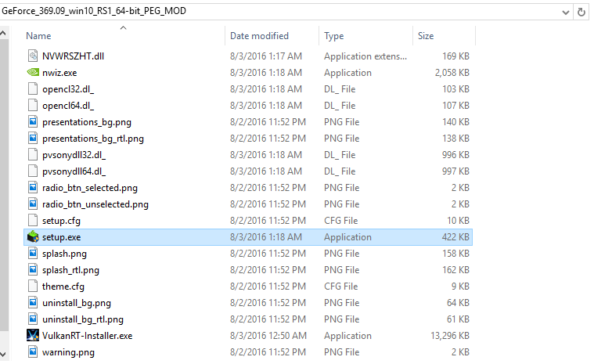The image size is (594, 364).
Task: Select the file name nwiz.exe
Action: [x=59, y=72]
